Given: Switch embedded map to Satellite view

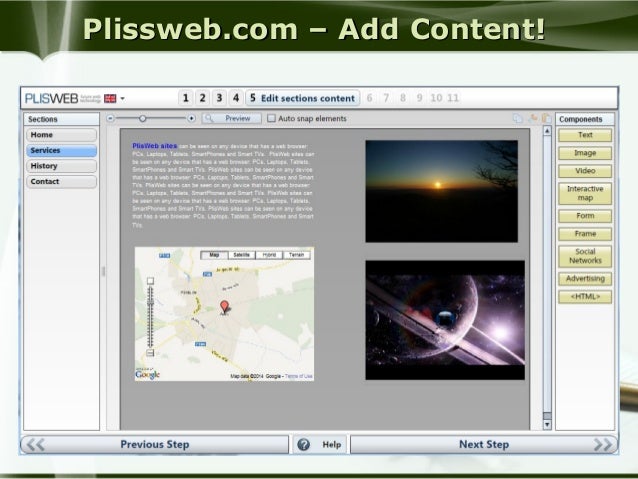Looking at the screenshot, I should 241,255.
